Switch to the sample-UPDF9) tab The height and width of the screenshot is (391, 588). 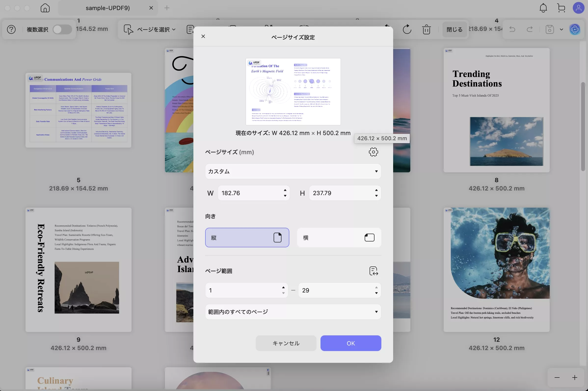coord(107,8)
